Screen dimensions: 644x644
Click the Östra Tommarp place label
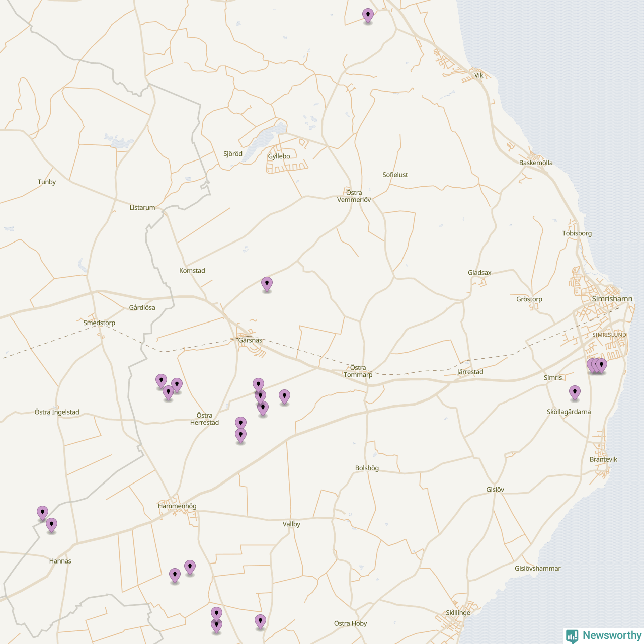358,371
